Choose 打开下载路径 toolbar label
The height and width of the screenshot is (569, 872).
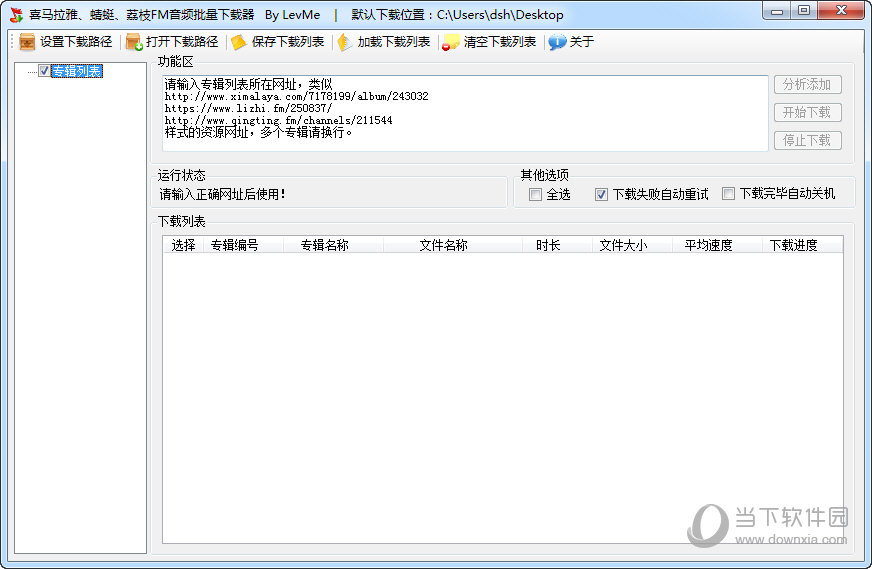[182, 42]
